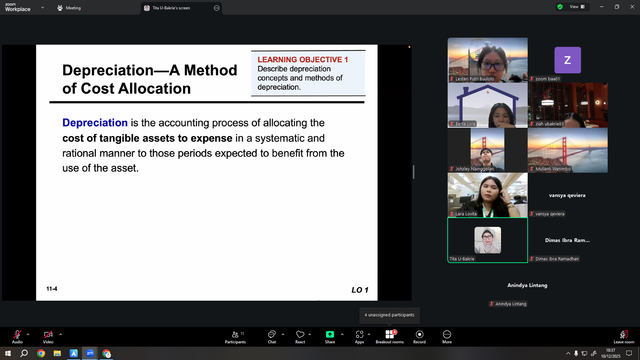This screenshot has height=360, width=640.
Task: Open Google Chrome from taskbar
Action: [x=41, y=353]
